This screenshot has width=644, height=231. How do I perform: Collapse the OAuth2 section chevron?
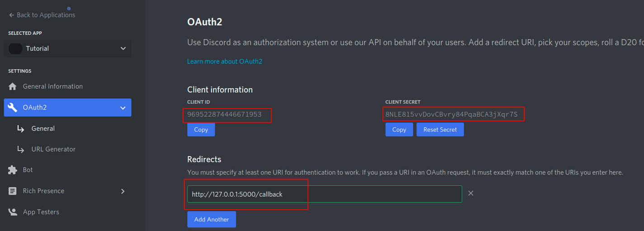click(x=123, y=107)
